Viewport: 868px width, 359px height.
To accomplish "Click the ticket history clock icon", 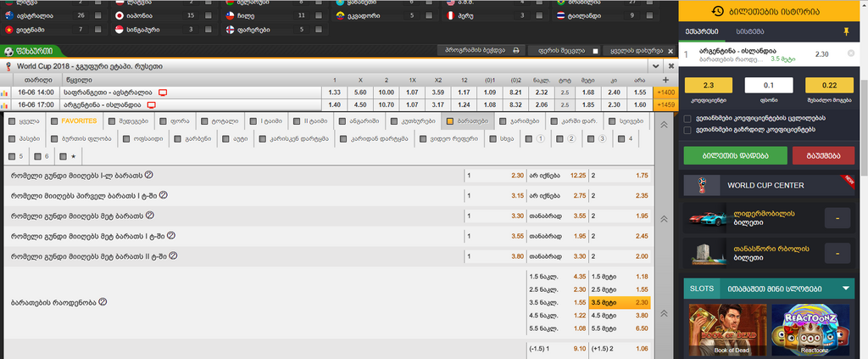I will 717,11.
